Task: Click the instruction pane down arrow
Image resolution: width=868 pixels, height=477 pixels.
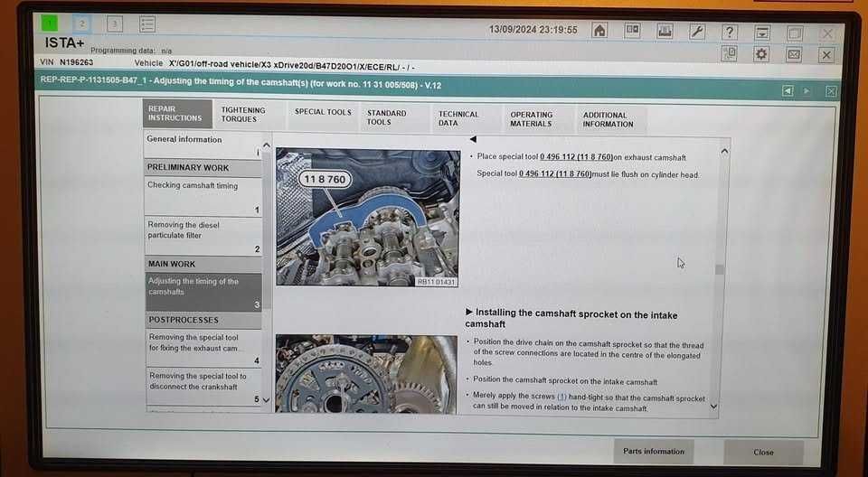Action: click(714, 407)
